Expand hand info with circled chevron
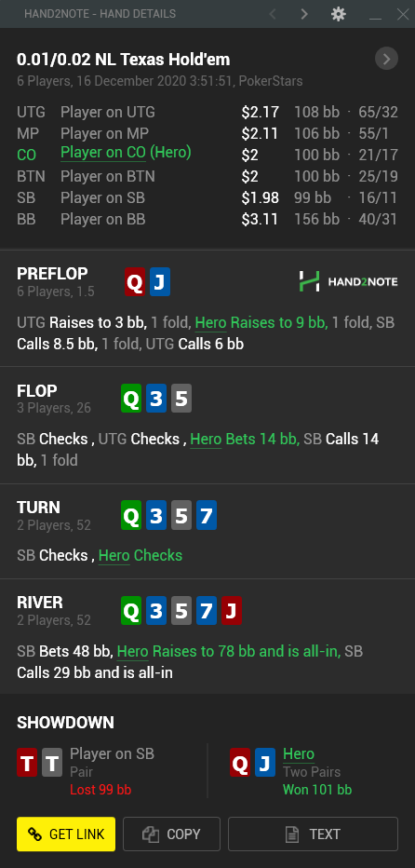This screenshot has height=868, width=415. 386,59
